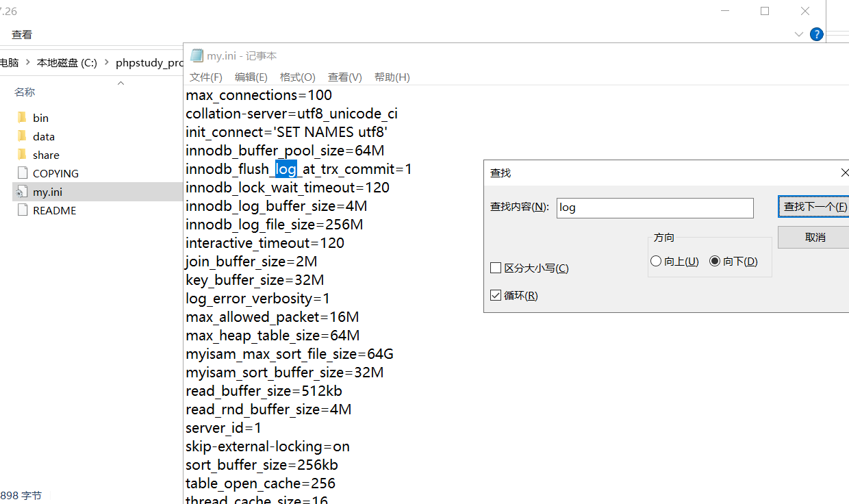Click the read_buffer_size=512kb line
Screen dimensions: 849x504
[264, 391]
